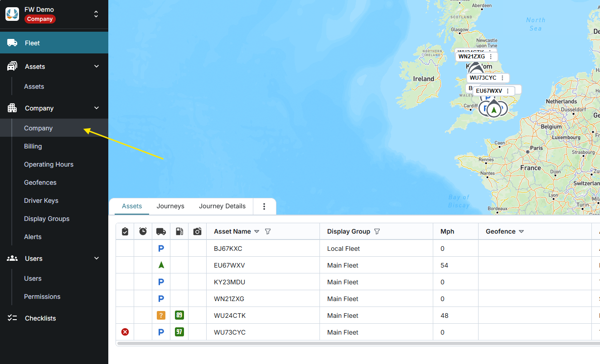Open the WN21ZXG map label options menu
Viewport: 600px width, 364px height.
click(491, 57)
